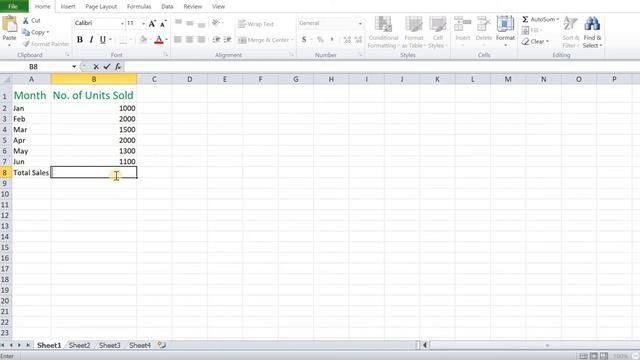Apply the red Font Color
The height and width of the screenshot is (360, 640).
click(159, 40)
